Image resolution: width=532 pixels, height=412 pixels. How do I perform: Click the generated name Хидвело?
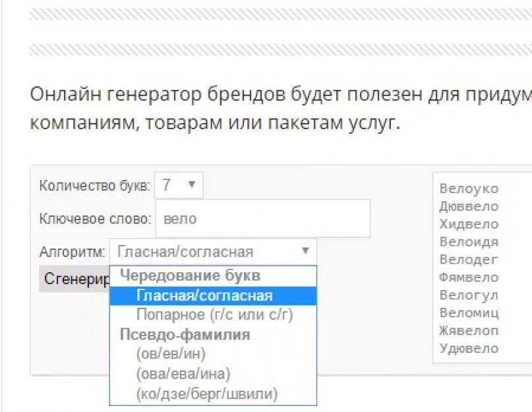pyautogui.click(x=469, y=224)
